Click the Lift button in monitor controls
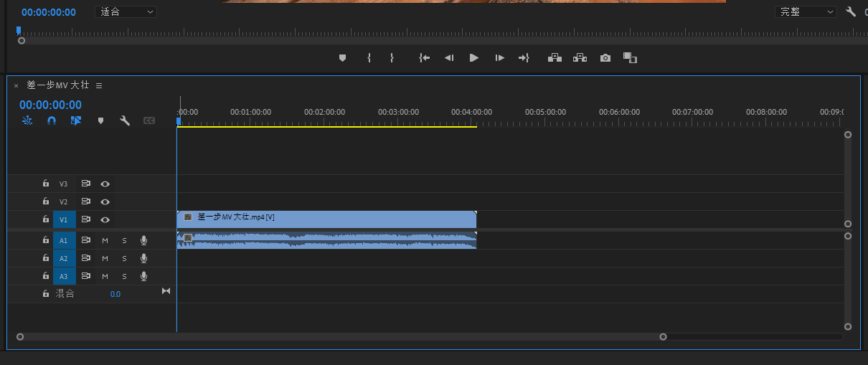 tap(555, 58)
